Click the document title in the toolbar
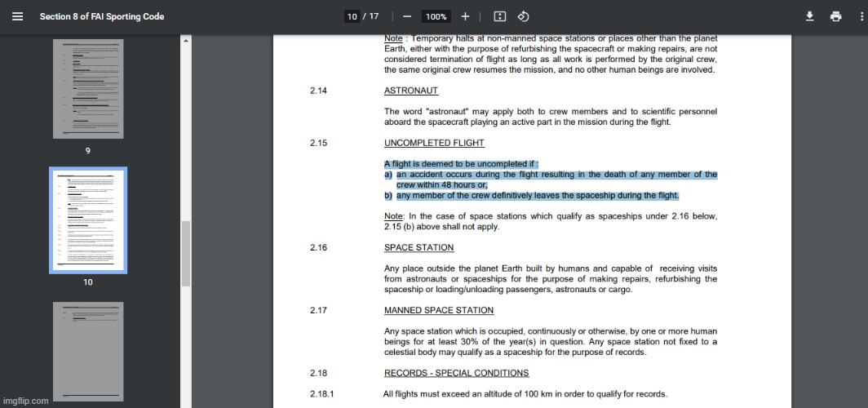 tap(102, 16)
